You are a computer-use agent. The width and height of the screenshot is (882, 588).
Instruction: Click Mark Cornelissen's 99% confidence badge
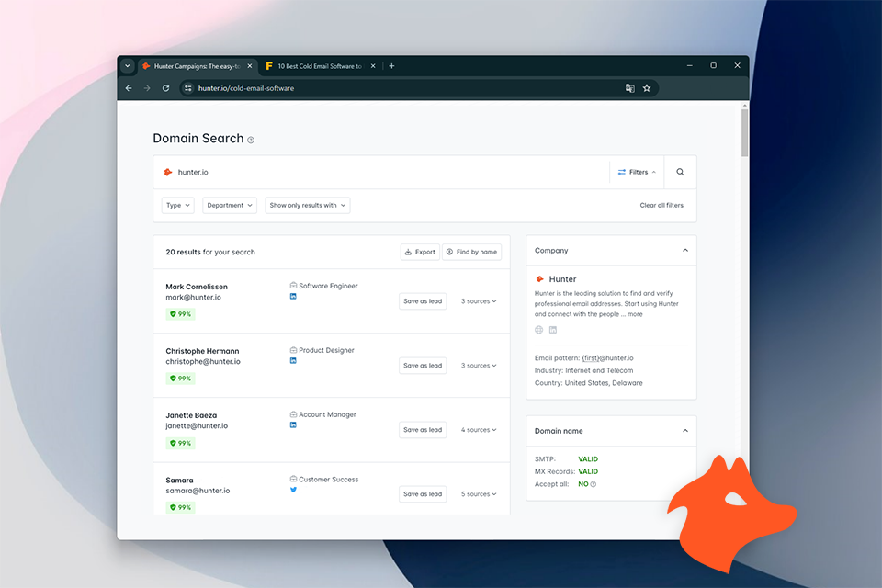pyautogui.click(x=181, y=314)
